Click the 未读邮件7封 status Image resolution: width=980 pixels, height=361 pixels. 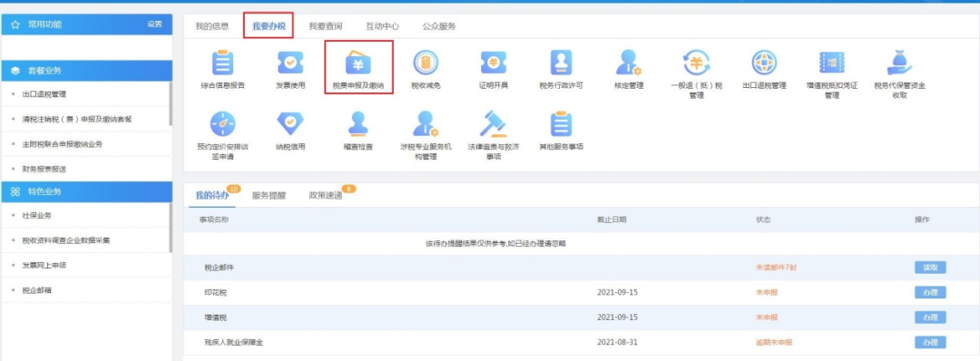click(776, 268)
